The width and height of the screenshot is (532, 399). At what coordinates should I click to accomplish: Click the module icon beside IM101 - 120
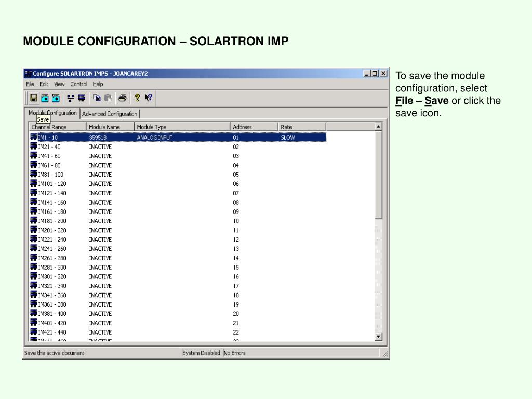coord(34,183)
